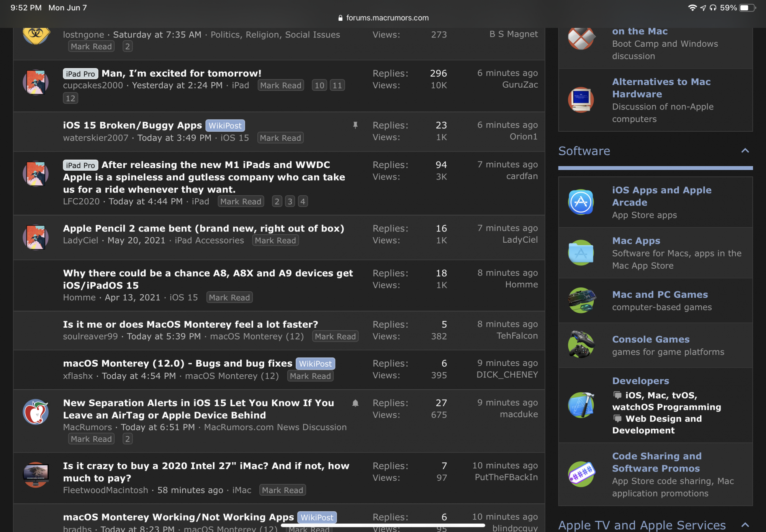Open the thread Man, I'm excited for tomorrow!
The image size is (766, 532).
tap(182, 73)
